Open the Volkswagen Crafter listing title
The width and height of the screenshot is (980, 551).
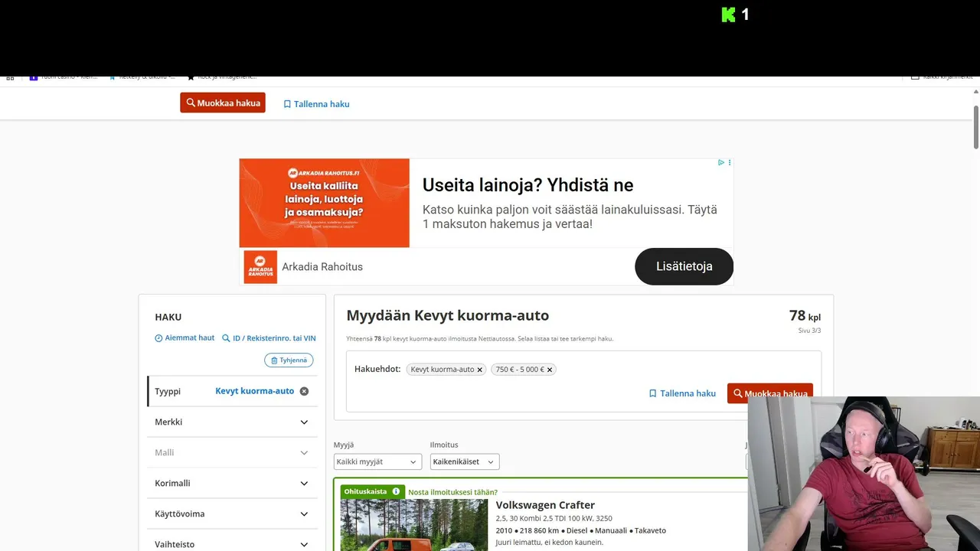[545, 505]
